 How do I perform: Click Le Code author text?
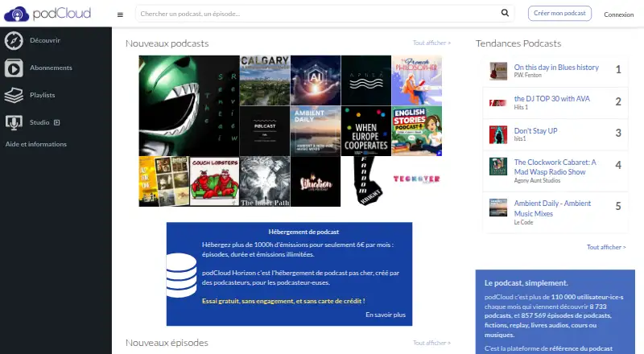pyautogui.click(x=523, y=222)
